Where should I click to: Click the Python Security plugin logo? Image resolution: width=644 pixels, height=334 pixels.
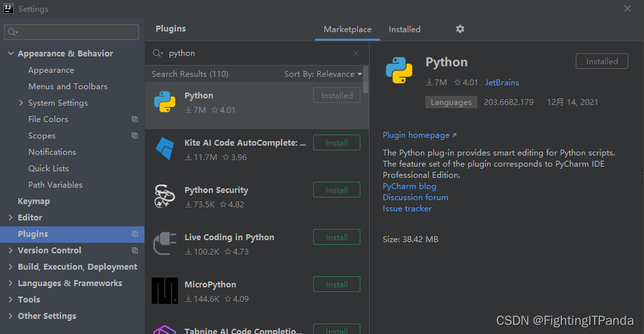coord(165,196)
